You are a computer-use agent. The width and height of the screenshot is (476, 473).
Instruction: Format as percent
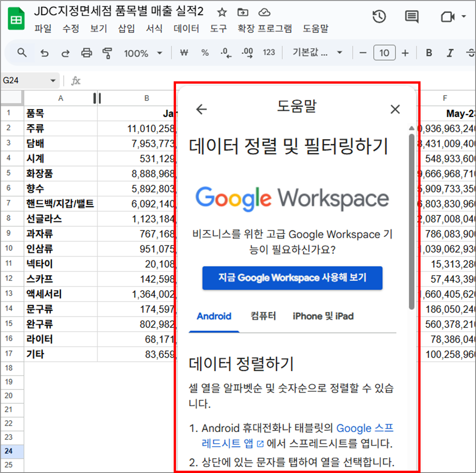205,53
